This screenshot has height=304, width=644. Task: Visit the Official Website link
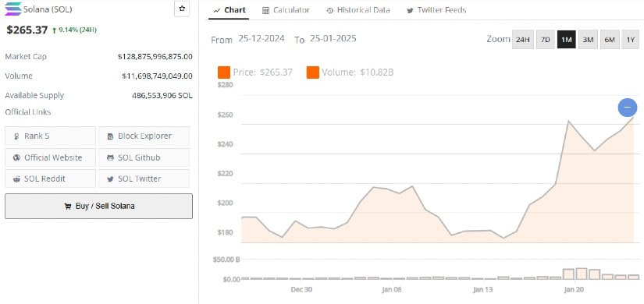50,157
